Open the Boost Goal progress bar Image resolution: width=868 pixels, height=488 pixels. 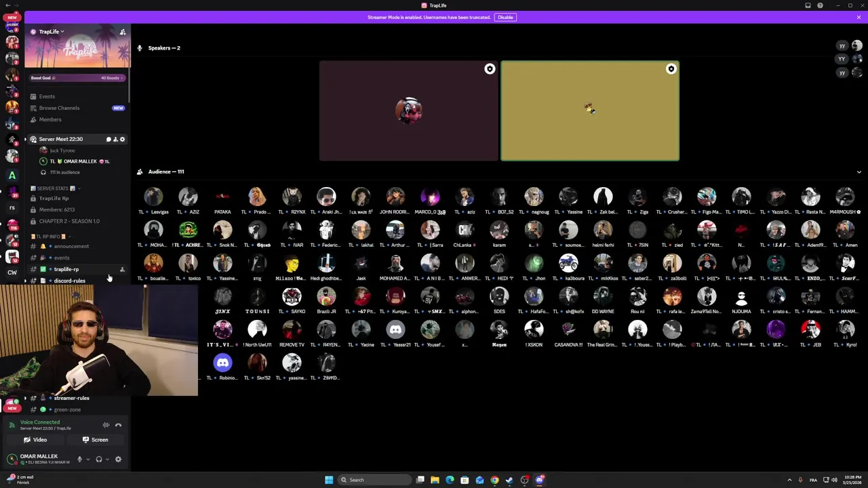pos(77,78)
